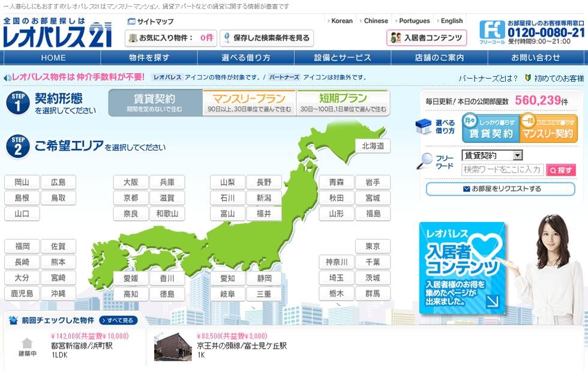The height and width of the screenshot is (375, 588).
Task: Select the 短期プラン tab
Action: [343, 103]
